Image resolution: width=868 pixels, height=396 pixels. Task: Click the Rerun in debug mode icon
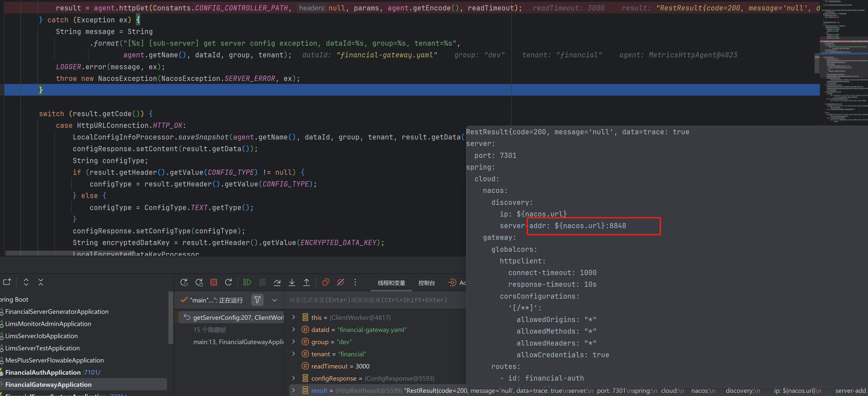(199, 283)
